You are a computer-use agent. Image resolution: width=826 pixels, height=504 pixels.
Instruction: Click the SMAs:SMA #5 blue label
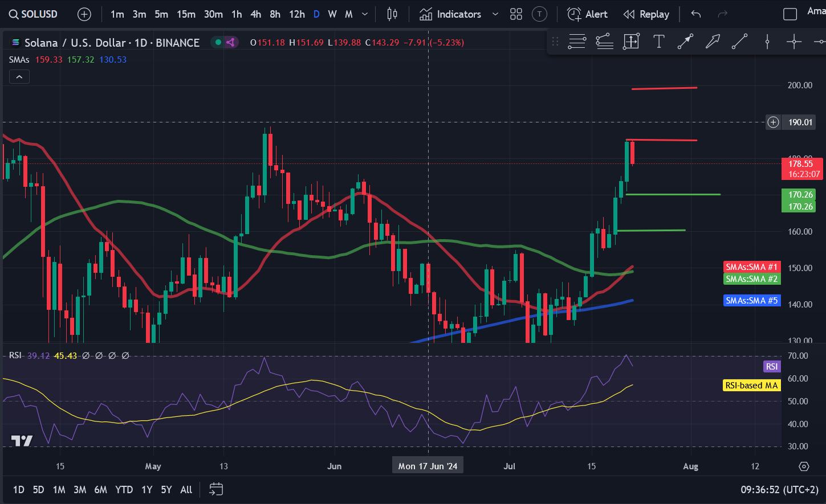pyautogui.click(x=751, y=300)
